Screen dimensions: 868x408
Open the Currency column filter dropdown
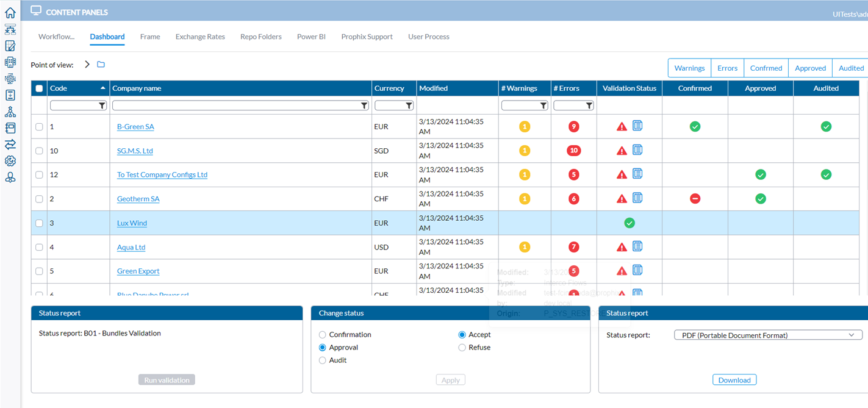[x=409, y=106]
